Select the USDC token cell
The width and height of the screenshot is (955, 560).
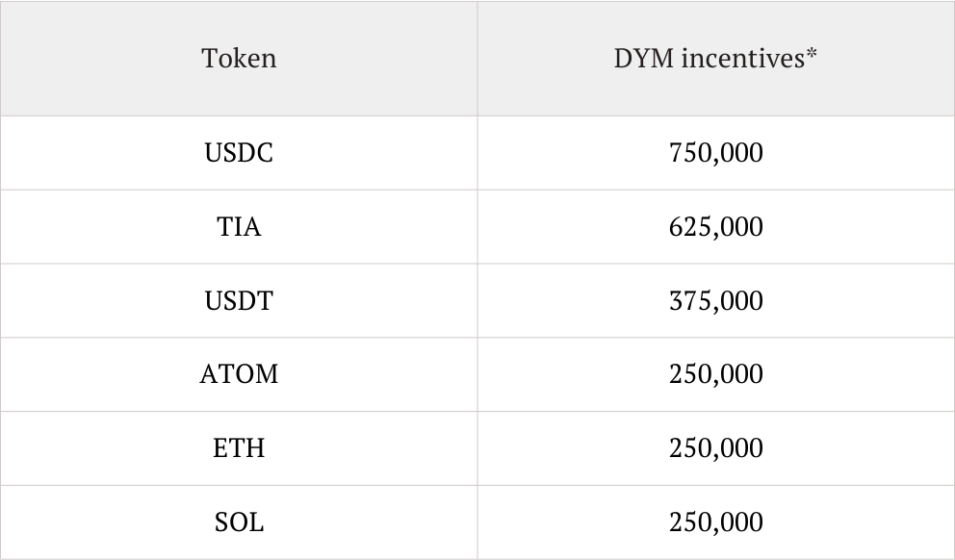(239, 153)
